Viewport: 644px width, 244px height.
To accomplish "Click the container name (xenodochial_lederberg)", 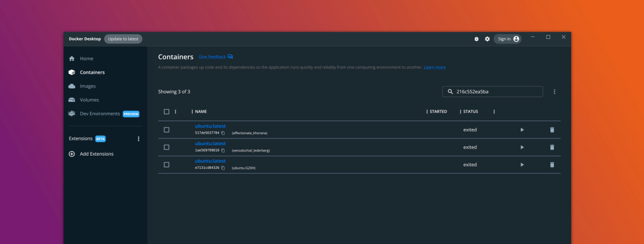I will pyautogui.click(x=251, y=151).
